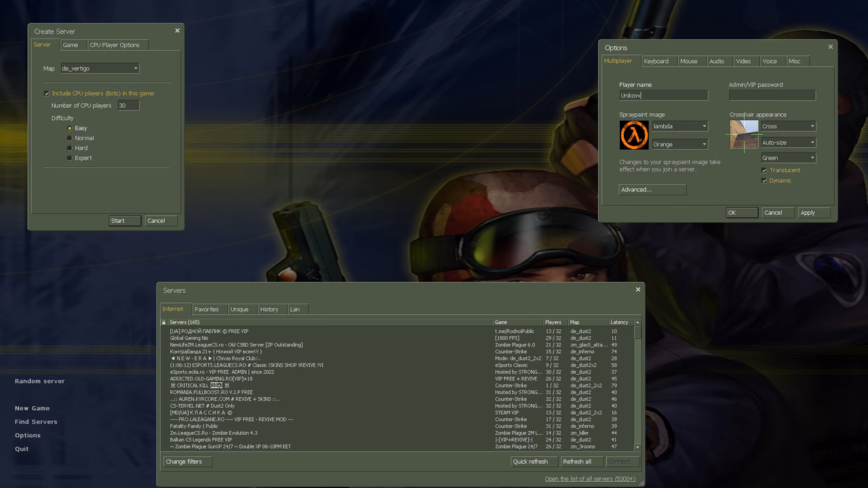Click Random server in main menu
This screenshot has width=868, height=488.
[x=40, y=382]
